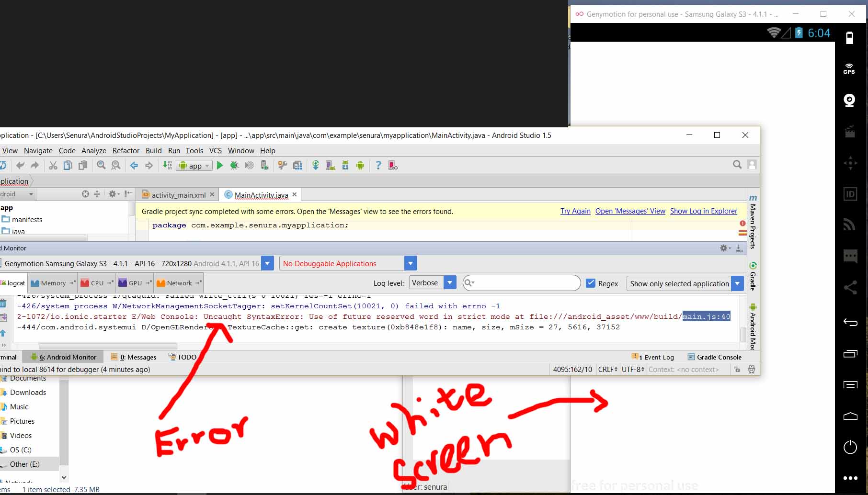Open the Event Log button
Viewport: 868px width, 495px height.
[653, 357]
